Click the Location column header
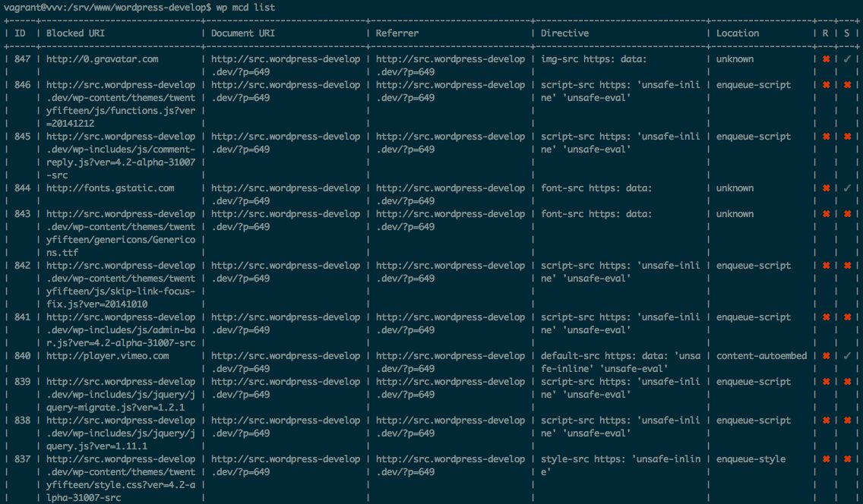This screenshot has width=863, height=504. 738,33
